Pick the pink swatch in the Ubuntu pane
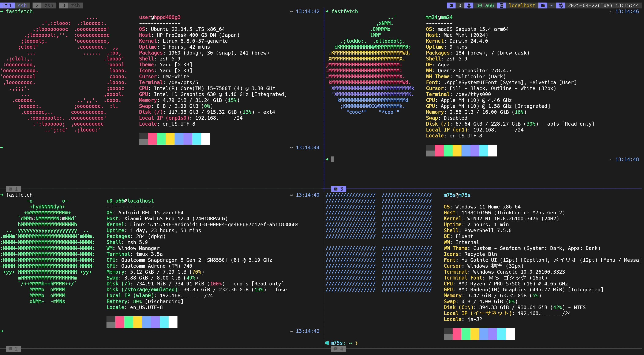 (152, 139)
